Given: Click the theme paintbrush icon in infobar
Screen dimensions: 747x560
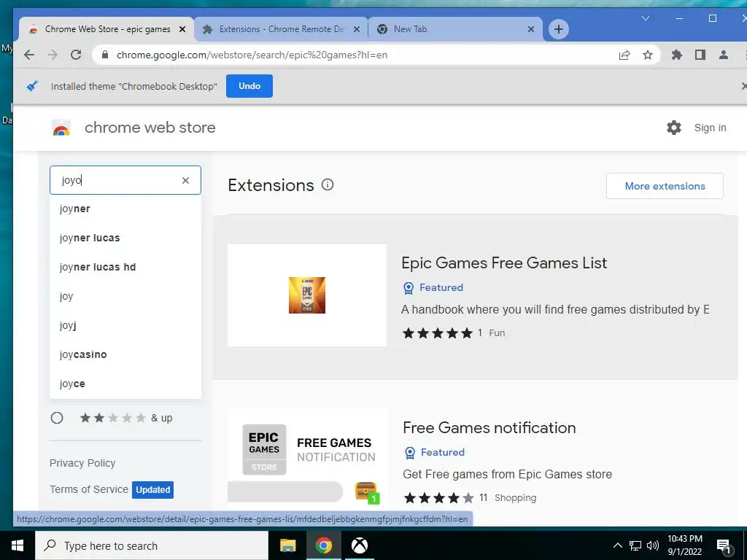Looking at the screenshot, I should pos(32,86).
